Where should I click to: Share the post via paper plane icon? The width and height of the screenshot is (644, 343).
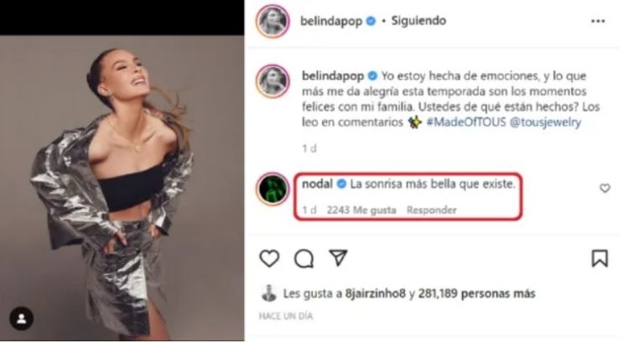339,258
